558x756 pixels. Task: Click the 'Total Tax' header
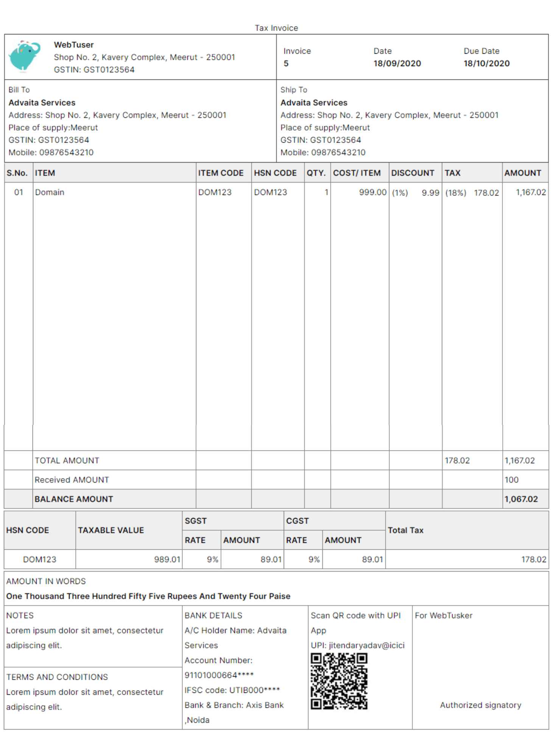coord(406,531)
